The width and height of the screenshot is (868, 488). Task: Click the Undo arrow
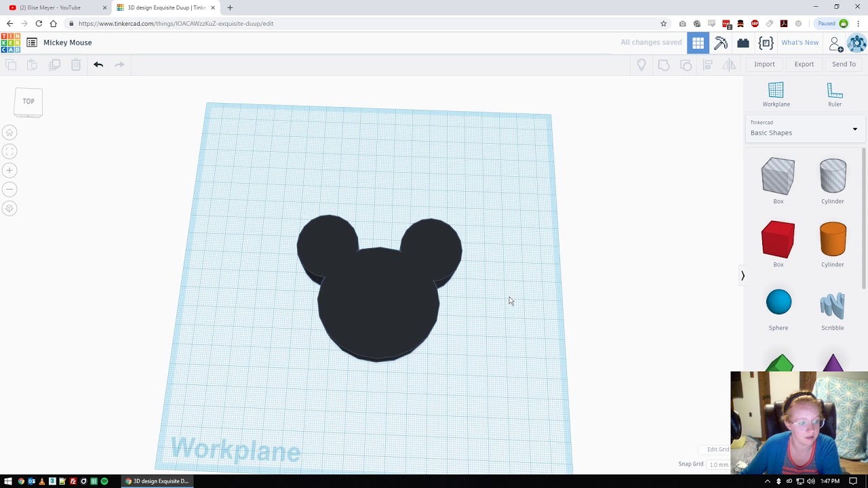pos(98,64)
